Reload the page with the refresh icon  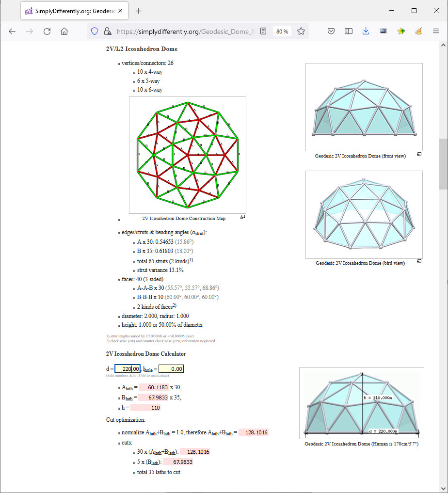(x=47, y=32)
